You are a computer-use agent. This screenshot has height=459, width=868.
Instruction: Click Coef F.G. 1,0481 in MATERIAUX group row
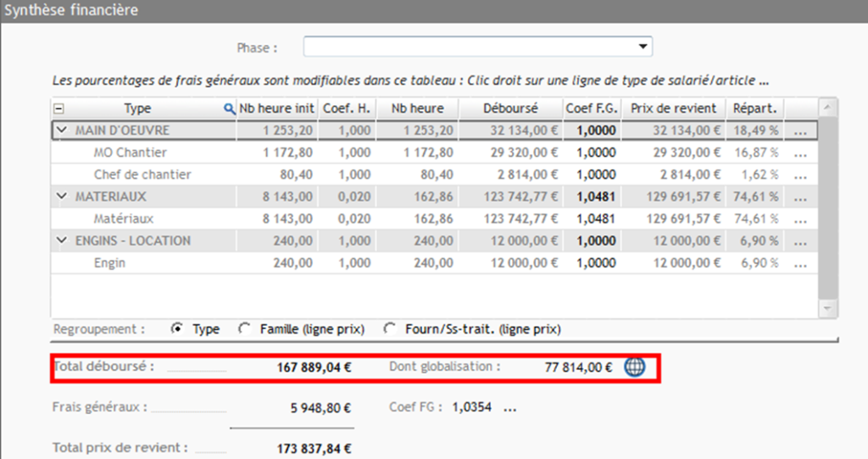(596, 197)
